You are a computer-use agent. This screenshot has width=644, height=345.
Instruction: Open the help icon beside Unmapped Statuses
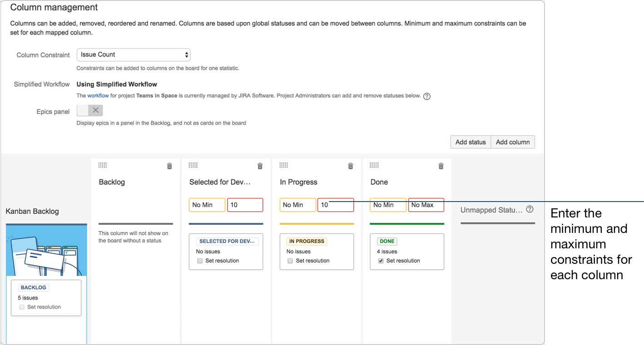click(530, 209)
